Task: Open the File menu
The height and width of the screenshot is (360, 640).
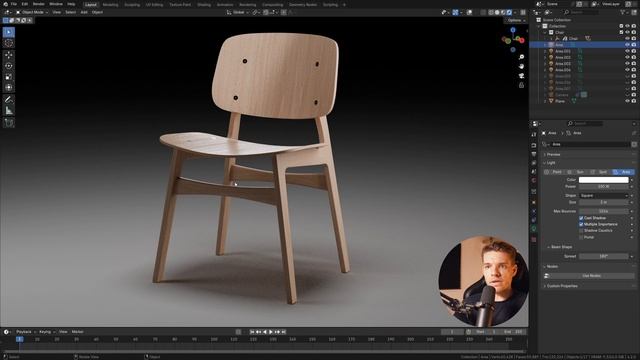Action: tap(14, 4)
